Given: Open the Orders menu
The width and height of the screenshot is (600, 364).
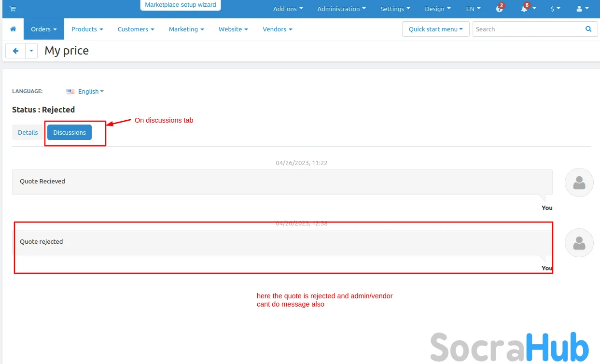Looking at the screenshot, I should (x=43, y=29).
